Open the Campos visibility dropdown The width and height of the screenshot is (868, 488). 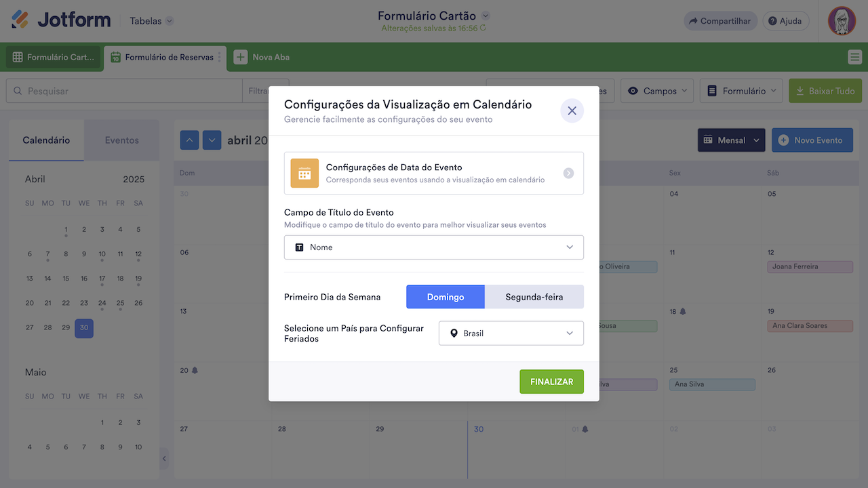(656, 91)
